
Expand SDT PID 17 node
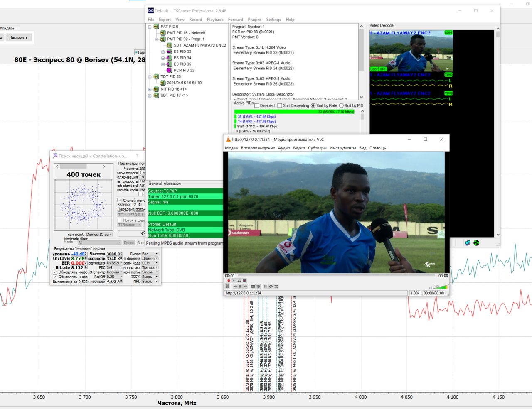pyautogui.click(x=150, y=96)
